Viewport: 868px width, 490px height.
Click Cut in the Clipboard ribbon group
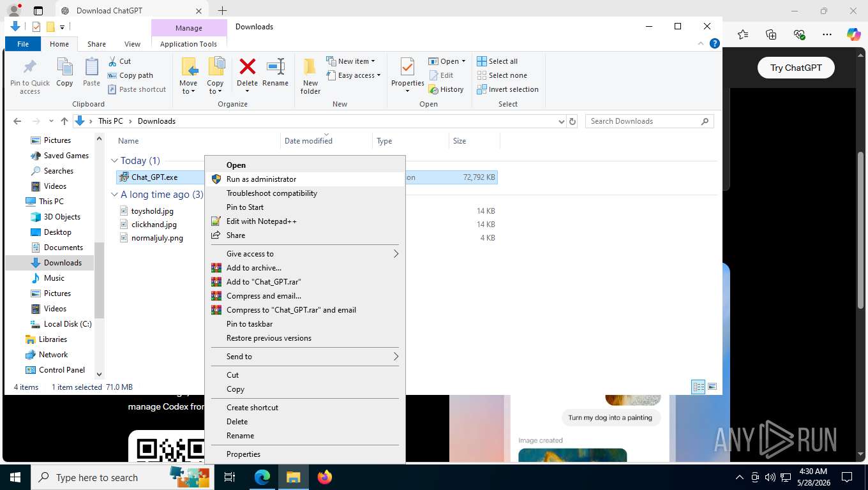tap(119, 61)
